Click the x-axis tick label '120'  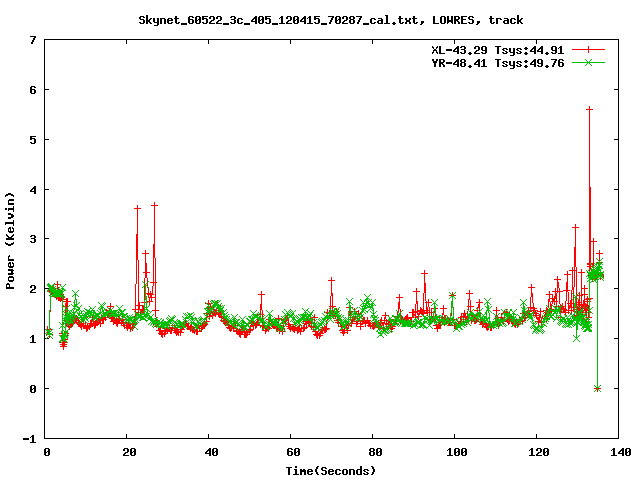coord(539,452)
